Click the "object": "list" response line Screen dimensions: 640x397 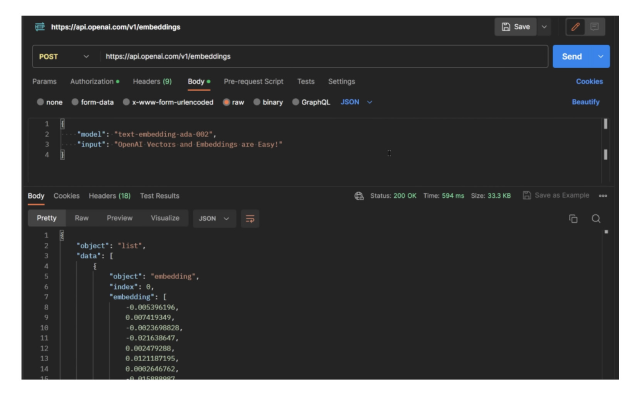[x=111, y=246]
